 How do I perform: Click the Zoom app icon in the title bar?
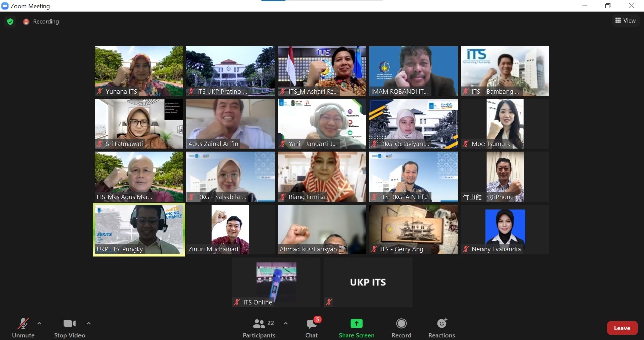[5, 6]
